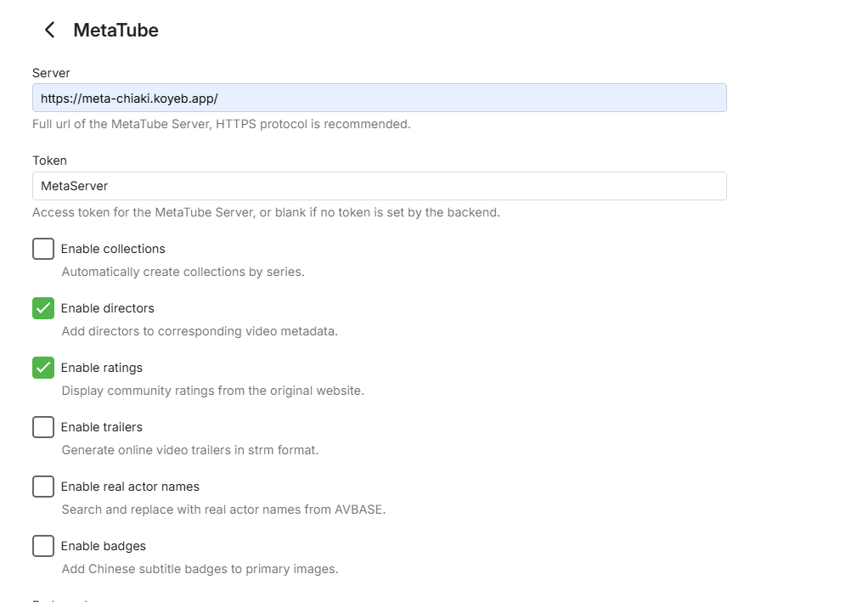The image size is (868, 602).
Task: Focus the Token field containing MetaServer
Action: pos(379,186)
